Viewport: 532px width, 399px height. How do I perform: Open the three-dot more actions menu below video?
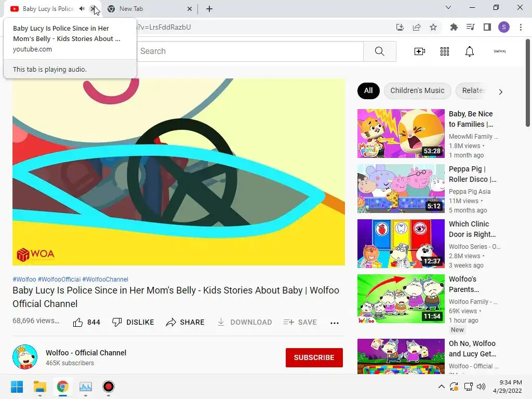pos(335,323)
